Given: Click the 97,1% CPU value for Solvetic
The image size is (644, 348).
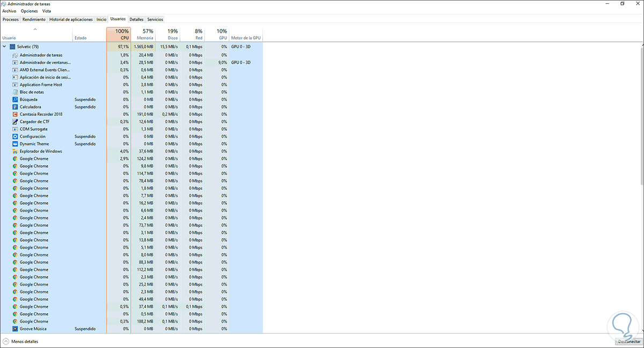Looking at the screenshot, I should coord(123,47).
